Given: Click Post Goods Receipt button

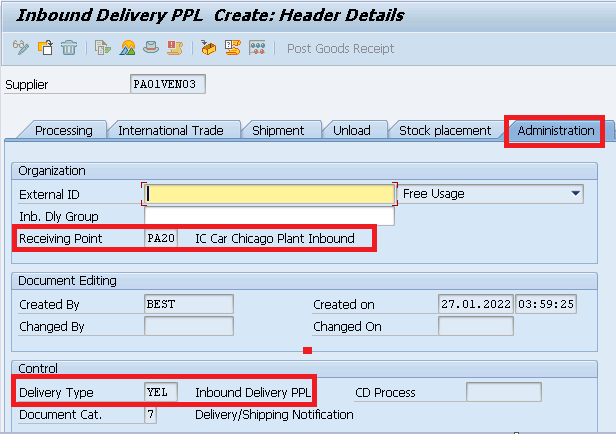Looking at the screenshot, I should [340, 49].
